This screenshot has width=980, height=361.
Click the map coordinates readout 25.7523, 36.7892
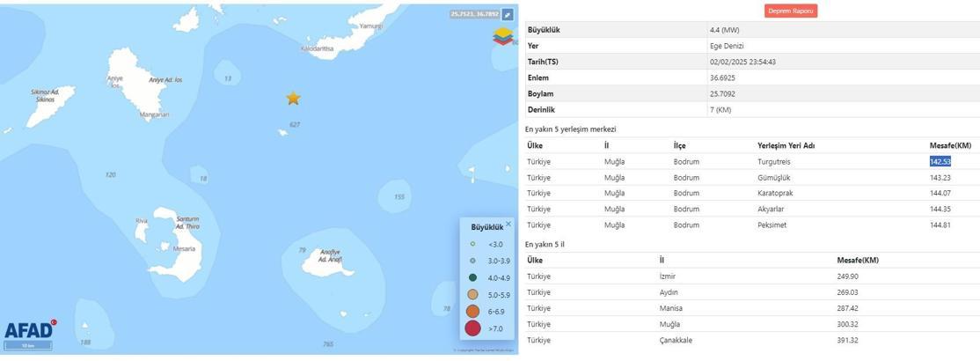point(474,14)
